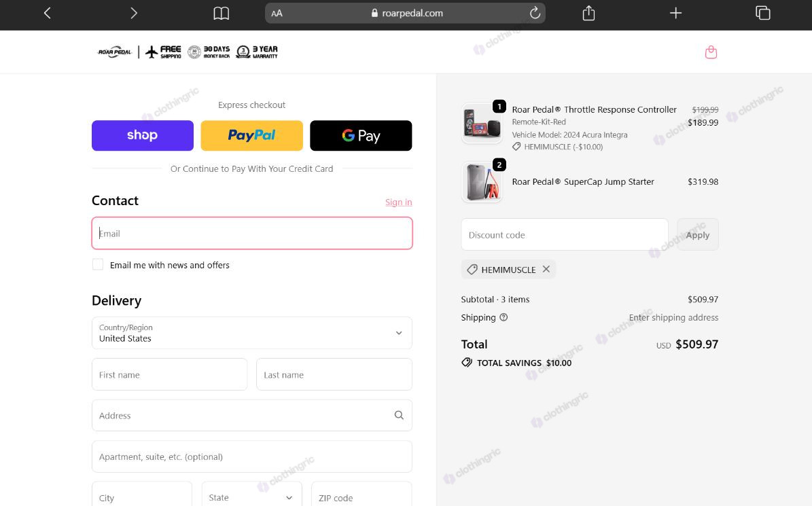The width and height of the screenshot is (812, 506).
Task: Click the Free Shipping airplane badge
Action: pos(163,52)
